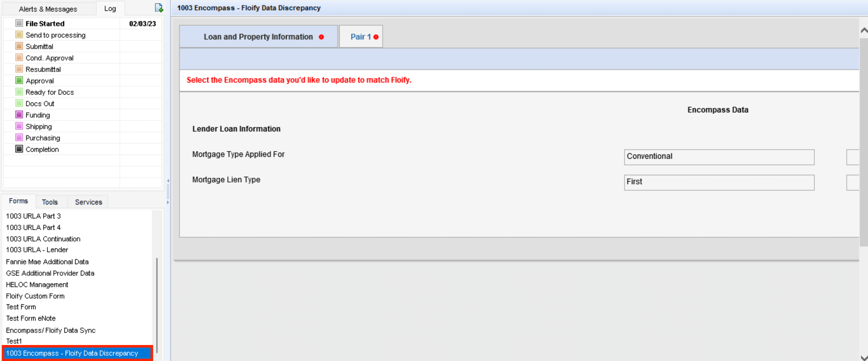Open the Mortgage Lien Type First dropdown
This screenshot has height=361, width=868.
click(719, 182)
